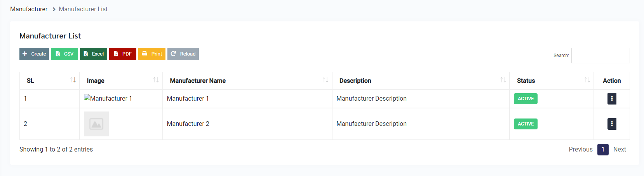Sort table by SL column arrows

pos(73,80)
